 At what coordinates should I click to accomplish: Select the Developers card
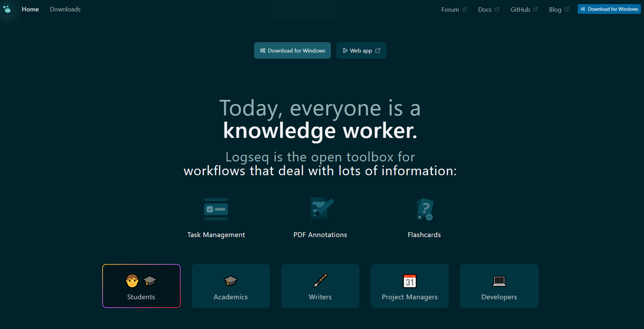coord(499,286)
